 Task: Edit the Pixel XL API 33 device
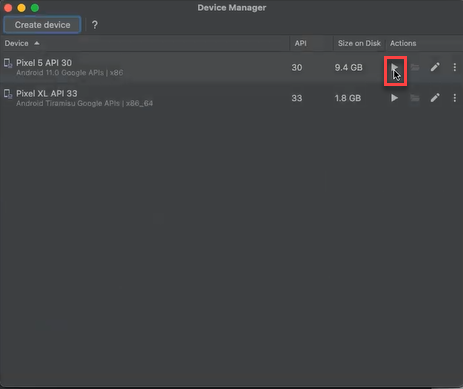tap(435, 98)
